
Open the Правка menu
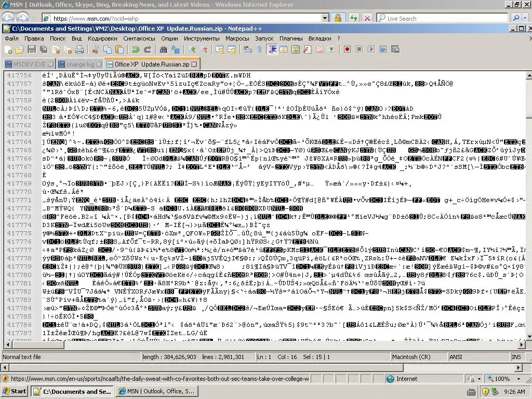(34, 38)
